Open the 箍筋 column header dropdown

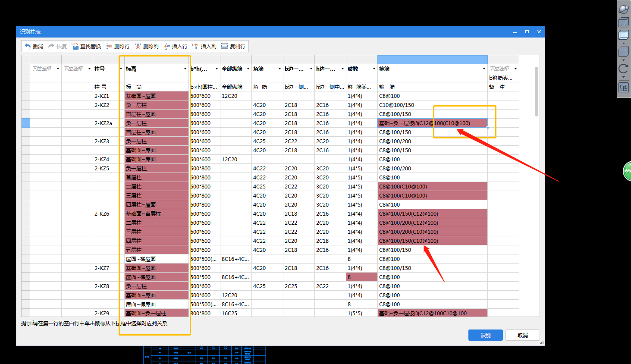pos(484,69)
